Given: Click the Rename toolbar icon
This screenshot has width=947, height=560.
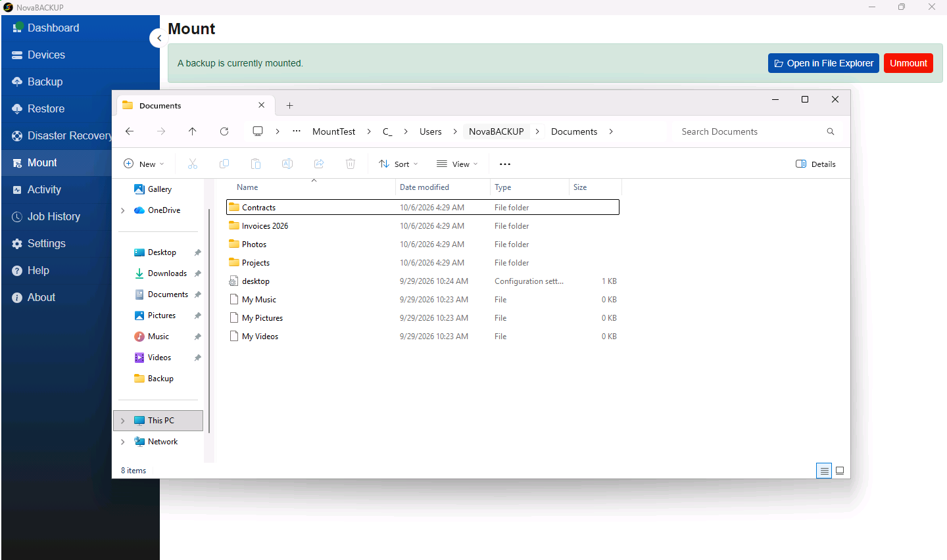Looking at the screenshot, I should (287, 164).
